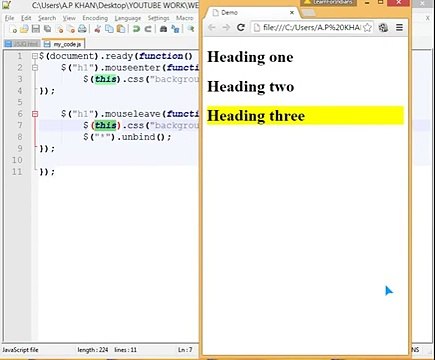Minimize the browser window

point(367,3)
